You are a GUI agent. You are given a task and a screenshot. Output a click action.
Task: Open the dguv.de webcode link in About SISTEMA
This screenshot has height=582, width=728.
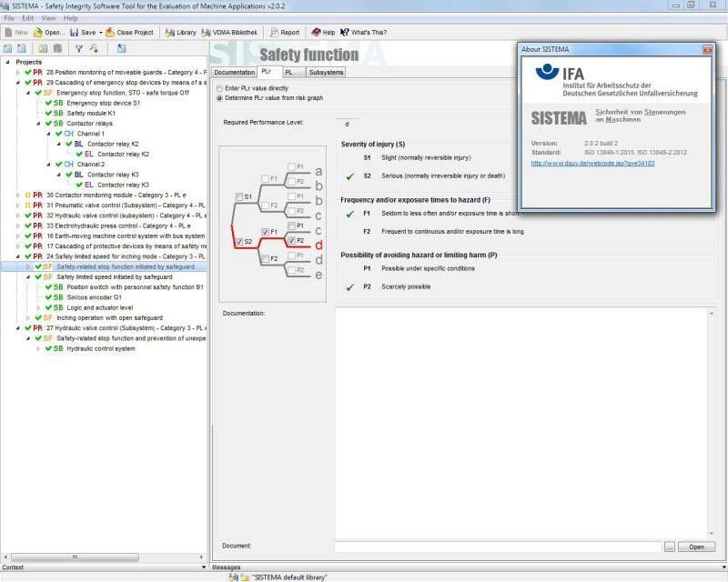coord(592,164)
